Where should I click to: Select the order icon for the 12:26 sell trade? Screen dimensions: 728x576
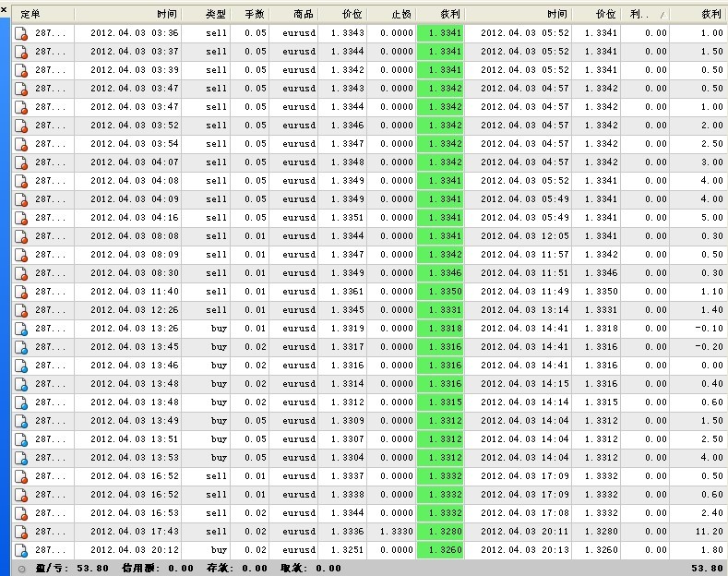coord(21,310)
